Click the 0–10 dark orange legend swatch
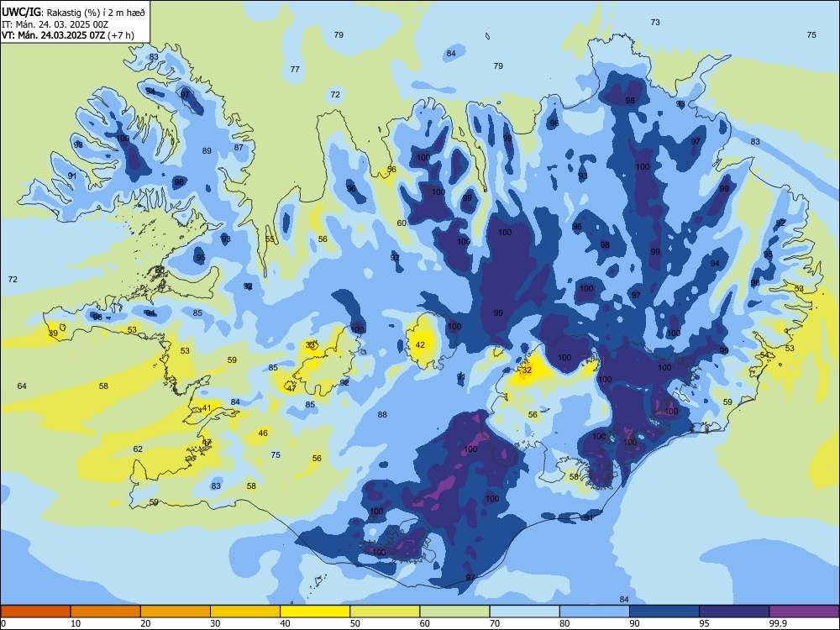This screenshot has height=630, width=840. 35,612
